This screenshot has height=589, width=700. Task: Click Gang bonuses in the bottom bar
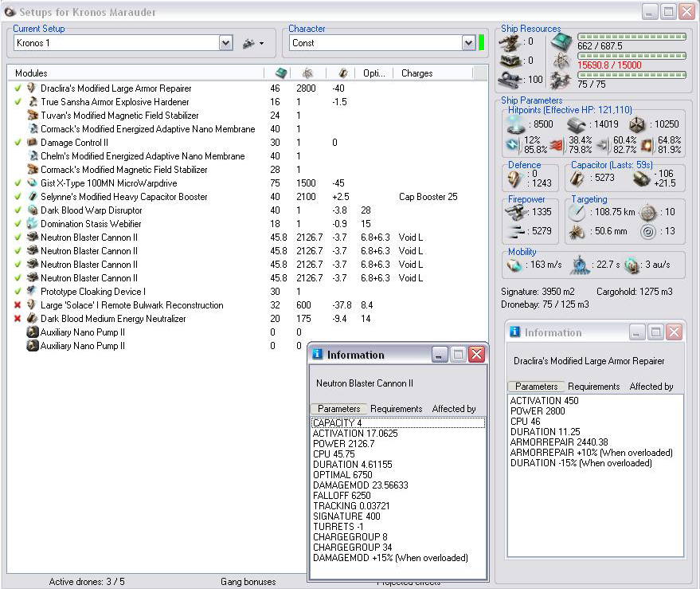(x=248, y=582)
